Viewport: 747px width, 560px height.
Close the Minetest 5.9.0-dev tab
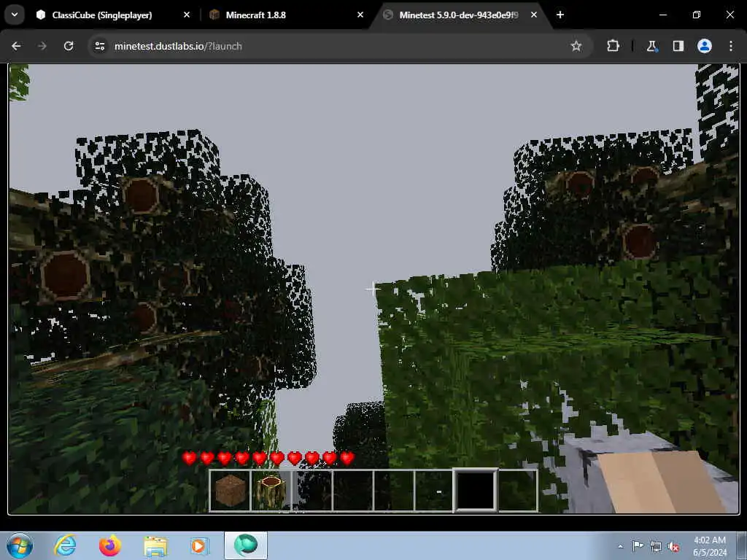pyautogui.click(x=533, y=15)
